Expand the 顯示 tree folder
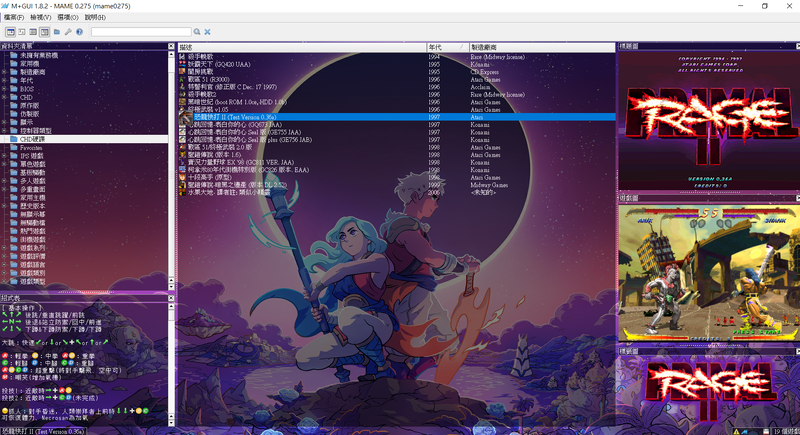The image size is (800, 435). click(5, 122)
